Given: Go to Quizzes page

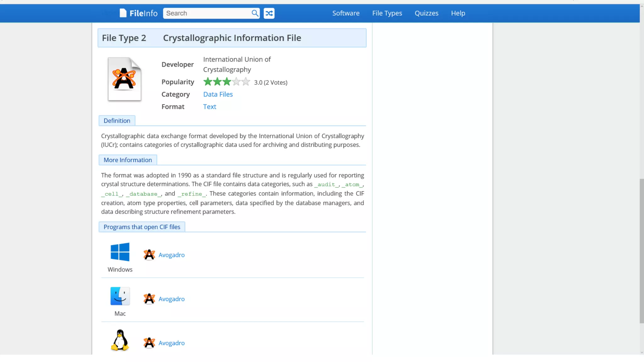Looking at the screenshot, I should click(x=426, y=13).
